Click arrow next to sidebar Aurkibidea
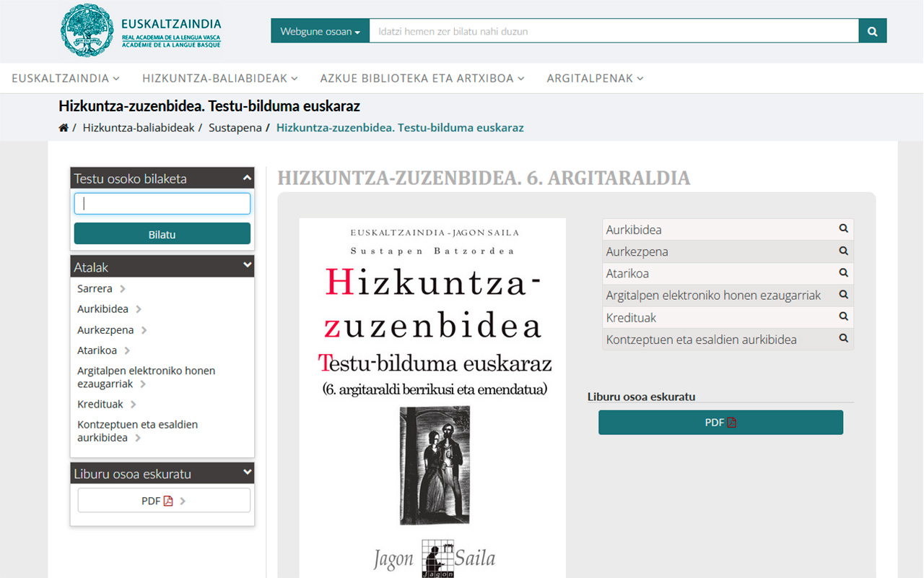 point(139,309)
